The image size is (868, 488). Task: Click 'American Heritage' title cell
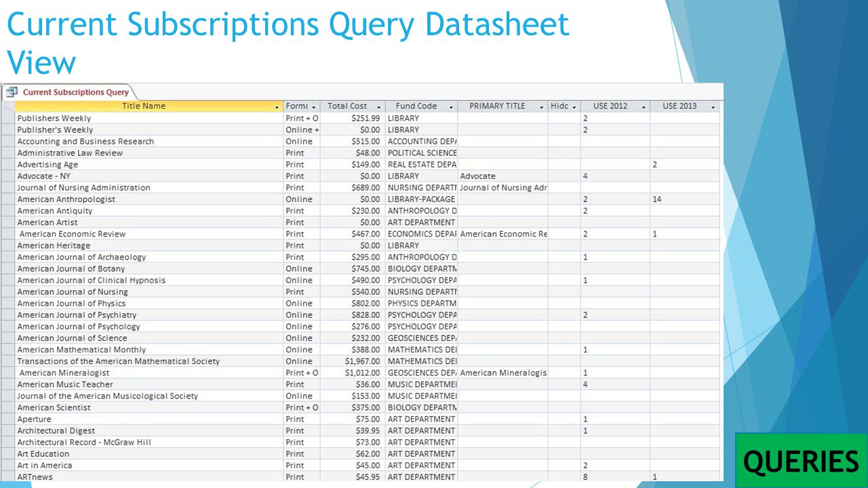[x=149, y=245]
